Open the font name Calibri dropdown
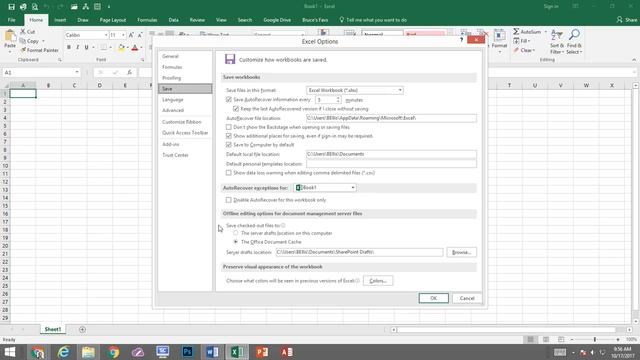The height and width of the screenshot is (360, 640). point(106,36)
